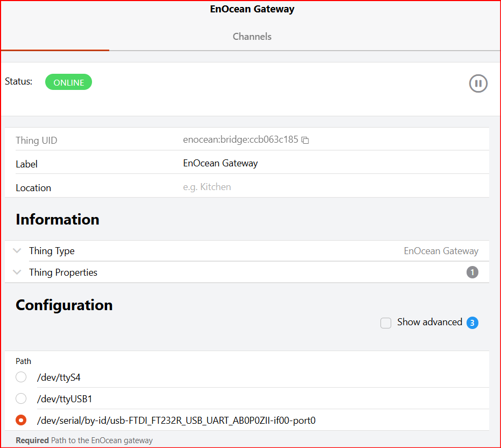501x448 pixels.
Task: Enable the Show advanced checkbox
Action: [x=386, y=323]
